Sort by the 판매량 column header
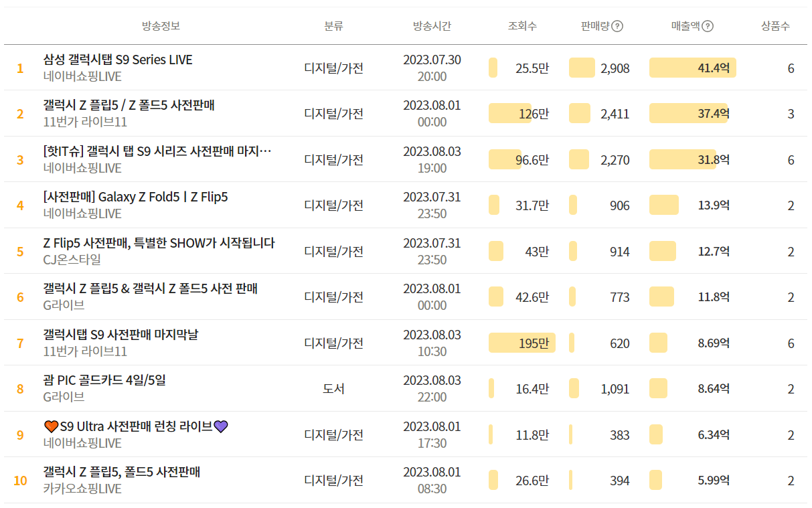The height and width of the screenshot is (508, 812). (x=595, y=26)
